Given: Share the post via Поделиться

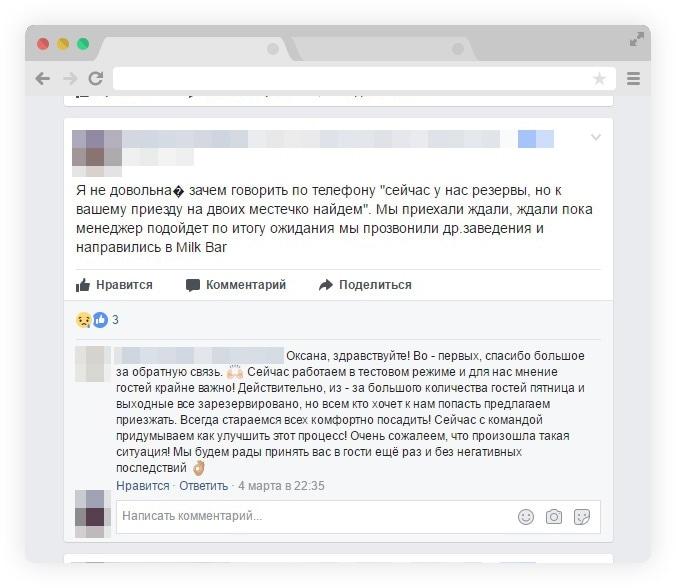Looking at the screenshot, I should point(365,285).
